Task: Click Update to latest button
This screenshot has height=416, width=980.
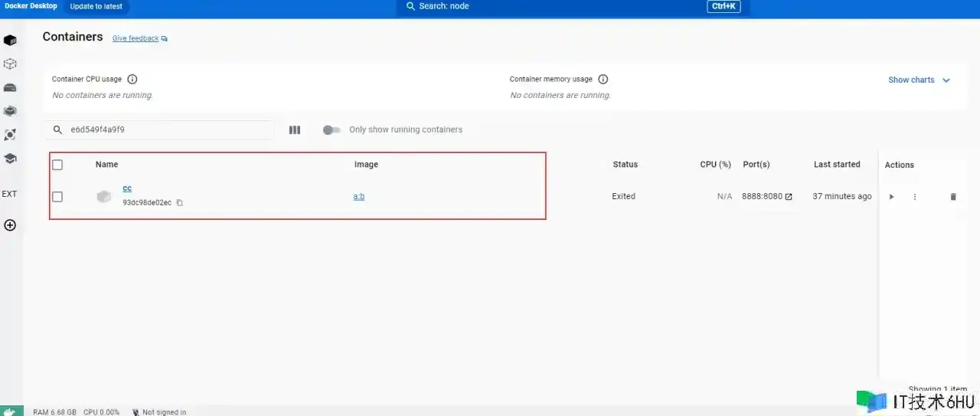Action: (96, 7)
